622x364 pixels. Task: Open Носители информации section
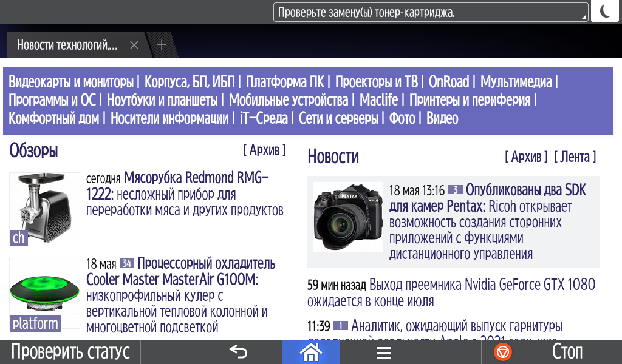pyautogui.click(x=169, y=118)
